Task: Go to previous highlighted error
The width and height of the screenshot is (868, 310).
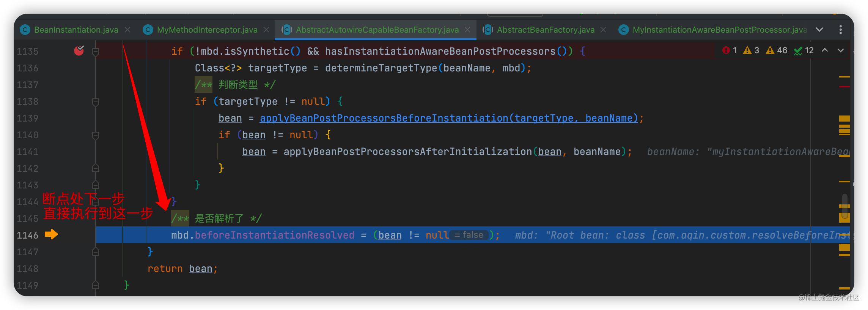Action: pos(825,50)
